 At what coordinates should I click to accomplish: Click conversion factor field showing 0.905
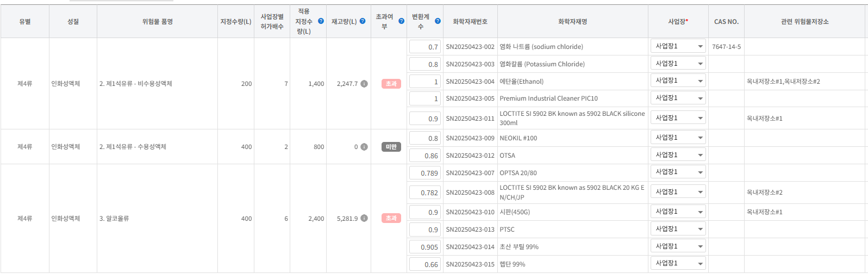click(424, 247)
